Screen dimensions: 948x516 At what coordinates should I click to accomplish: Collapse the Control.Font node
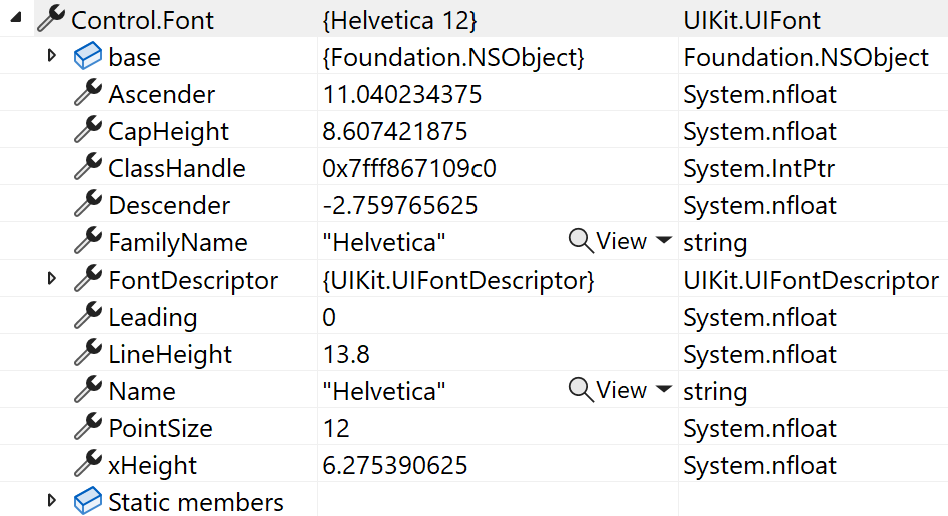[18, 19]
